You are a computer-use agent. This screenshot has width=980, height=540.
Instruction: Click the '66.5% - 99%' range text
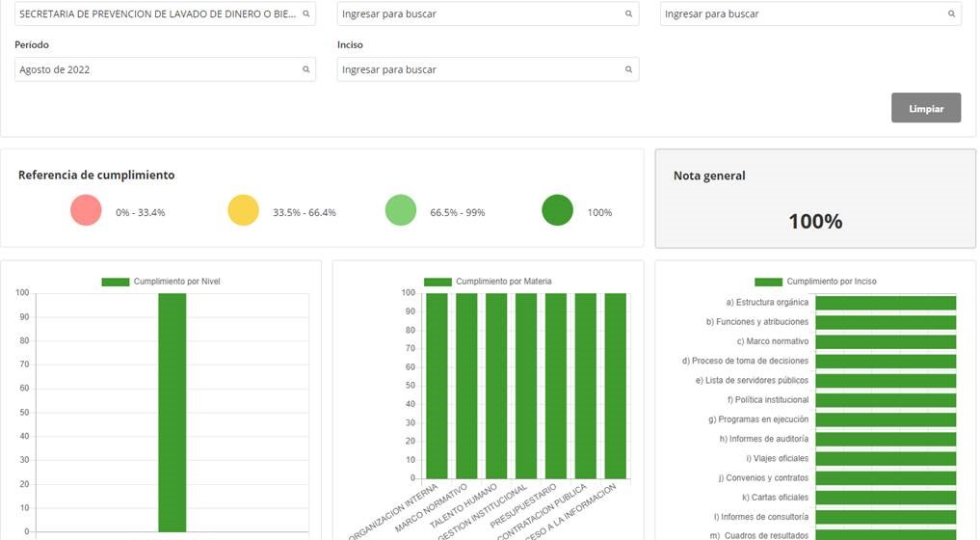click(x=458, y=213)
